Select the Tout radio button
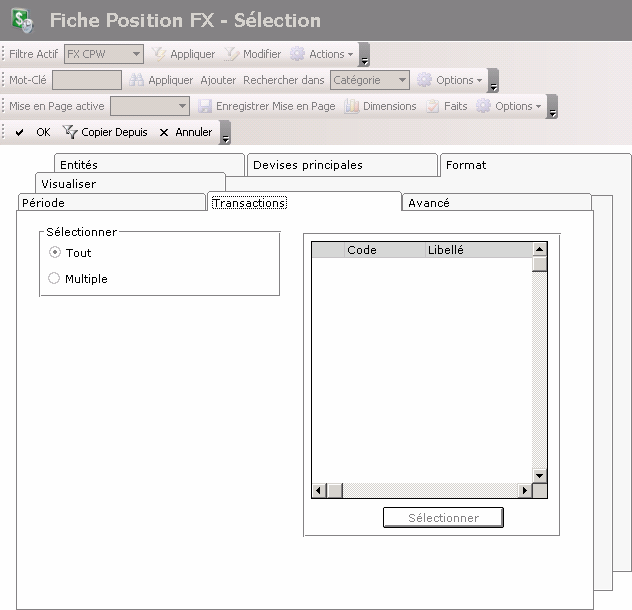Viewport: 632px width, 610px height. 54,253
